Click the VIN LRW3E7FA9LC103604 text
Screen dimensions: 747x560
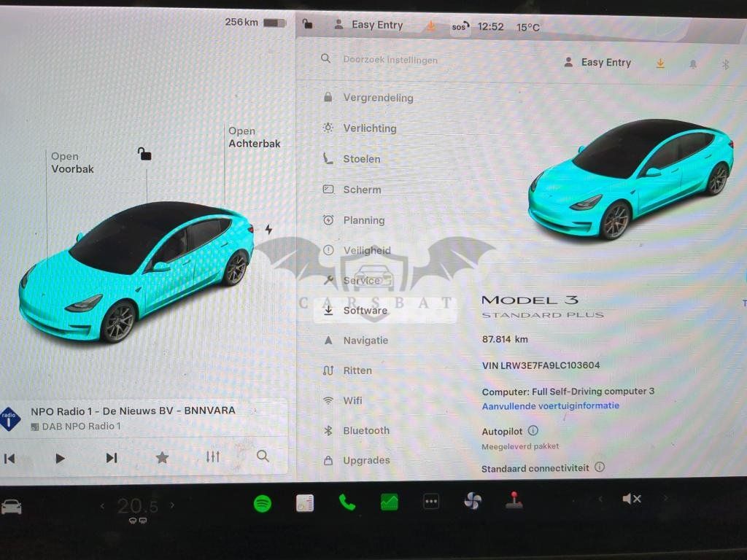tap(541, 365)
